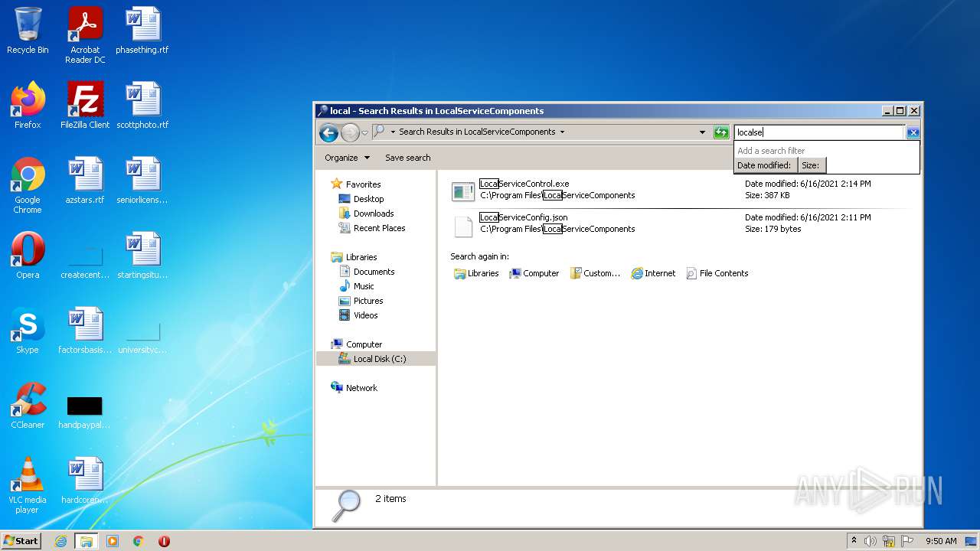
Task: Select Google Chrome desktop shortcut
Action: click(x=28, y=185)
